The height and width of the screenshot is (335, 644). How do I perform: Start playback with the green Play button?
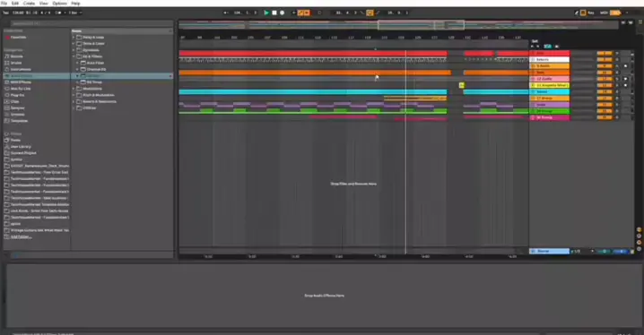266,13
